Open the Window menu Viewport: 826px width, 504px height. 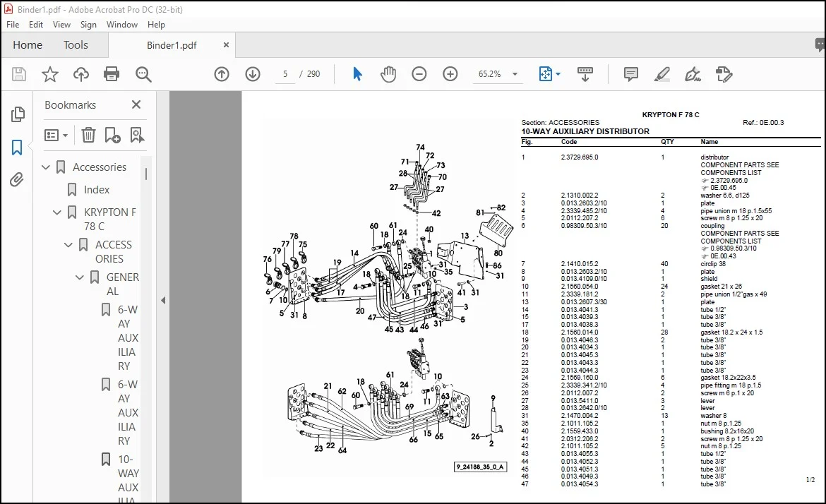[x=121, y=24]
